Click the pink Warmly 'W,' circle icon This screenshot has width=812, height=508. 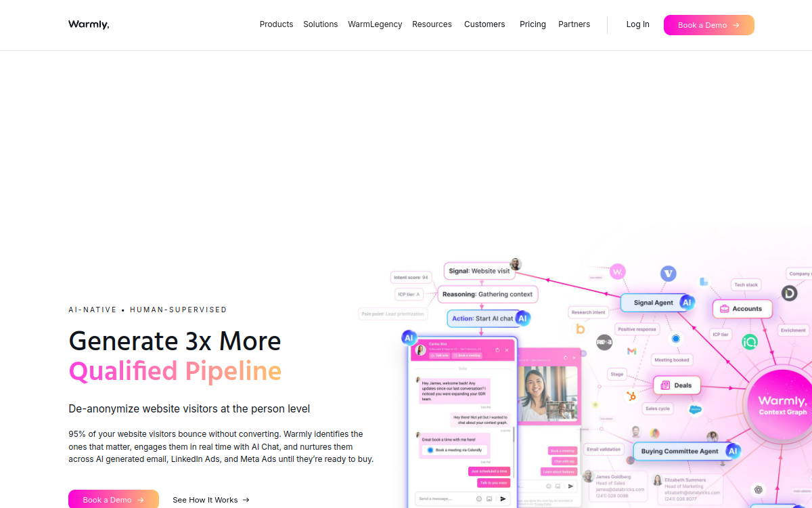(x=617, y=272)
